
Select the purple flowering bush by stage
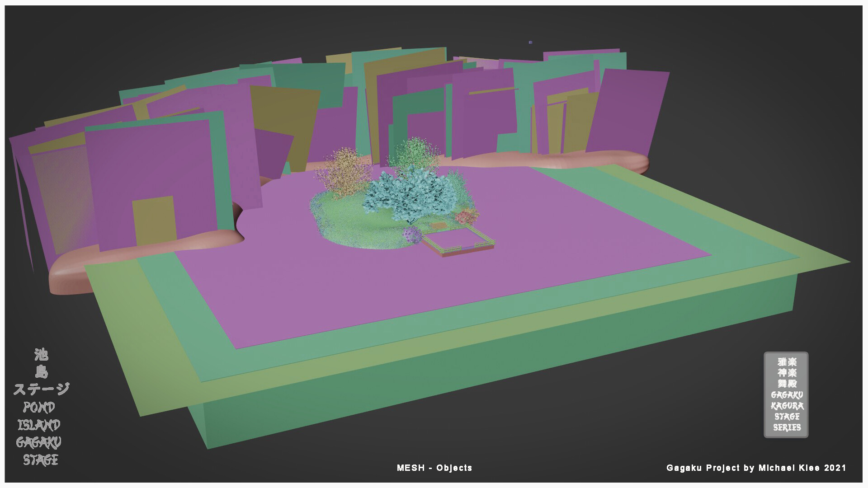(x=412, y=235)
